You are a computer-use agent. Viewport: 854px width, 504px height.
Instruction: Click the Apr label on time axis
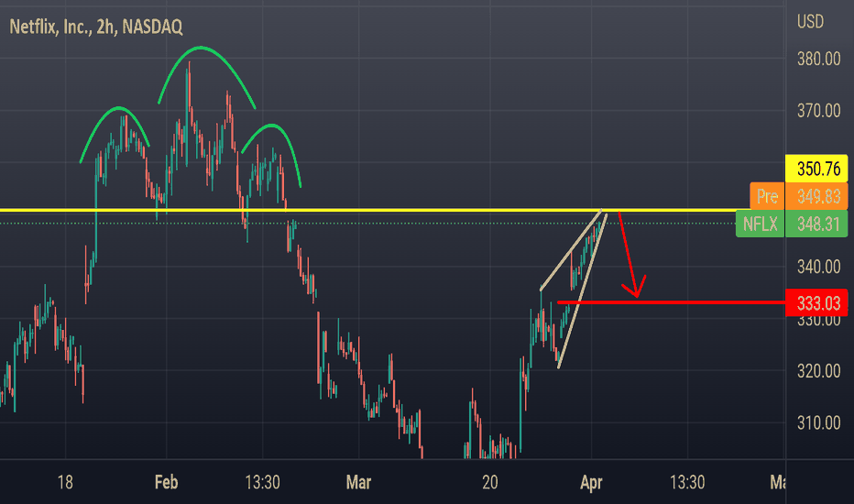[592, 482]
